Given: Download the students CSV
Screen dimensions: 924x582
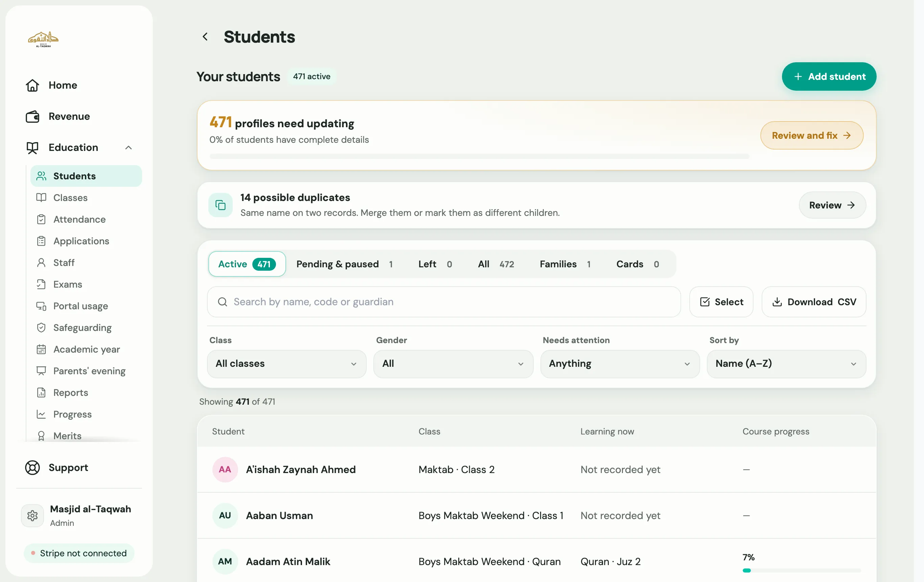Looking at the screenshot, I should pos(813,302).
